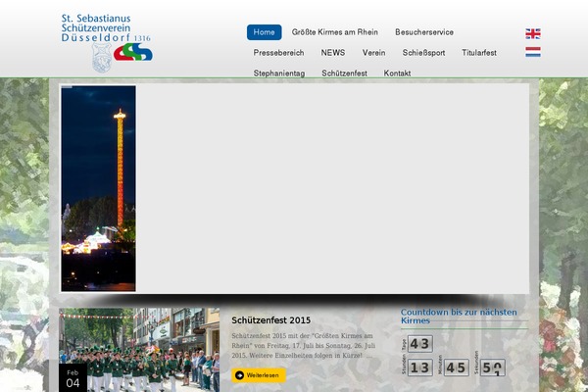The image size is (588, 392).
Task: Open the Verein menu item
Action: (374, 53)
